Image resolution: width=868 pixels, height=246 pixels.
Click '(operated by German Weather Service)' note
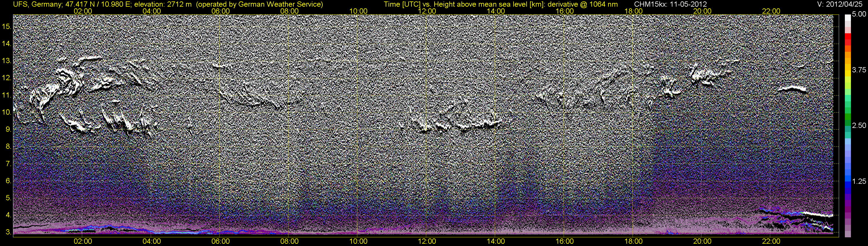(x=259, y=4)
